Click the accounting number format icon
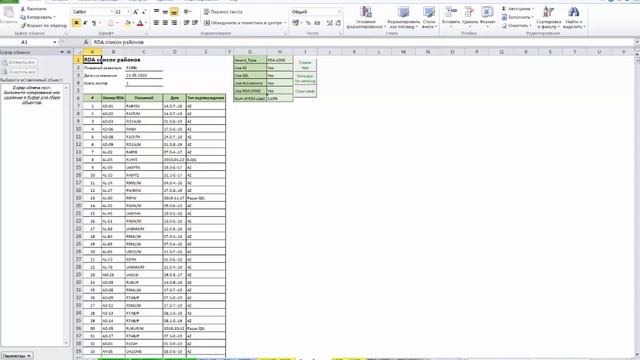Image resolution: width=640 pixels, height=360 pixels. pos(296,23)
